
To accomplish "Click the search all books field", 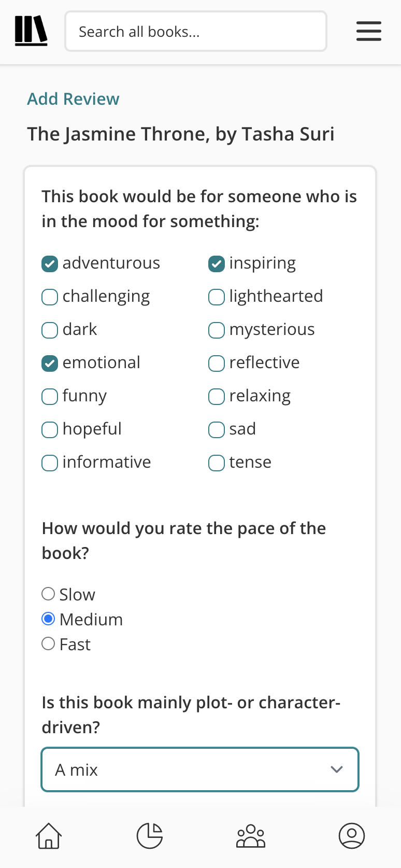I will (196, 31).
